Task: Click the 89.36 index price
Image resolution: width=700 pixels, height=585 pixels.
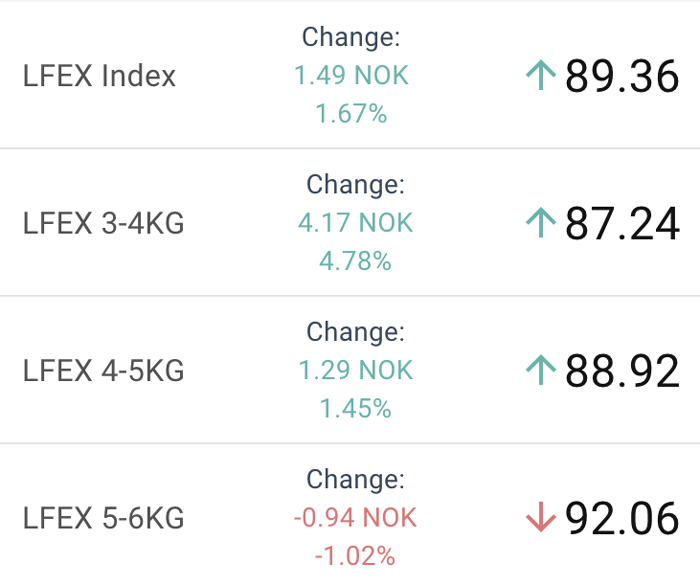Action: tap(622, 76)
